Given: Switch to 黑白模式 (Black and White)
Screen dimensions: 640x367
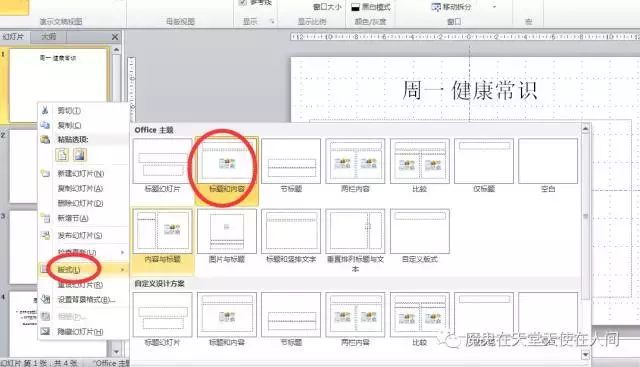Looking at the screenshot, I should (x=371, y=7).
